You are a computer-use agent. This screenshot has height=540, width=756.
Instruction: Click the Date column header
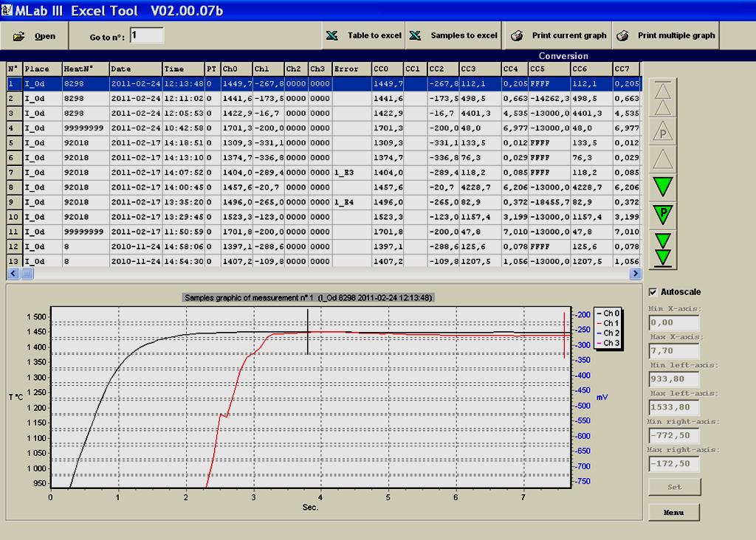[x=136, y=69]
